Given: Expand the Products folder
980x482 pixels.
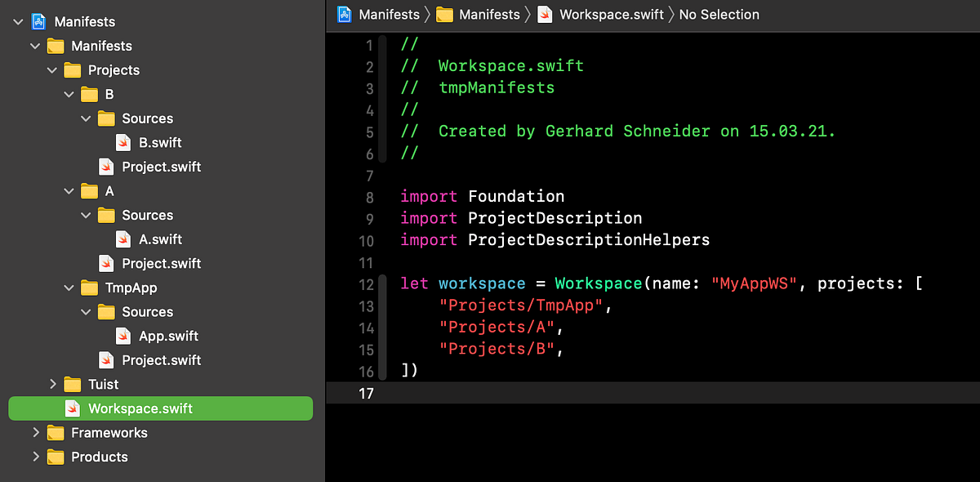Looking at the screenshot, I should point(35,457).
